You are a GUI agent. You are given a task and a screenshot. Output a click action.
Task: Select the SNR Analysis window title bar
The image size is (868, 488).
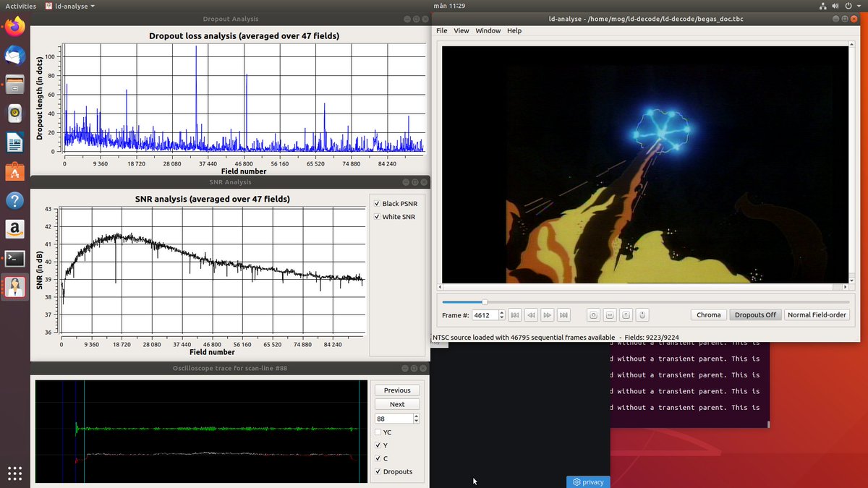click(x=230, y=182)
